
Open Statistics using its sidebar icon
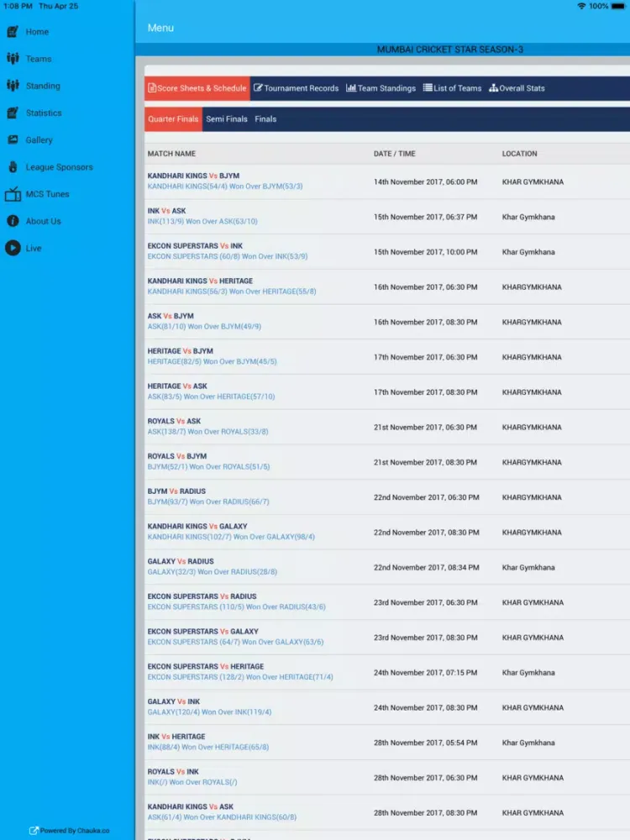[13, 113]
